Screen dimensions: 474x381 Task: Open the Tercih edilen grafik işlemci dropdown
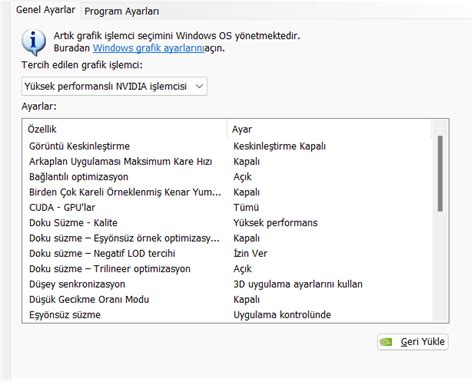click(x=114, y=86)
